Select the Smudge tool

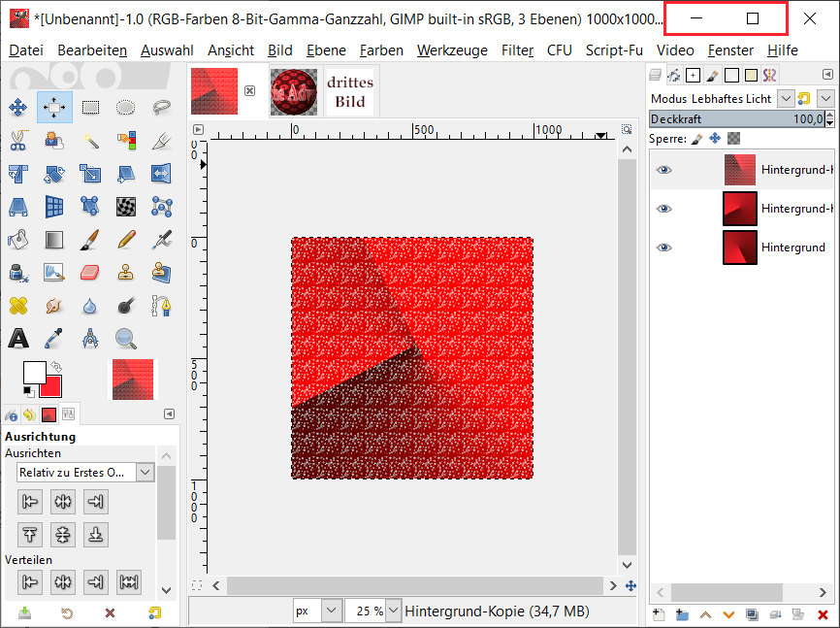54,306
